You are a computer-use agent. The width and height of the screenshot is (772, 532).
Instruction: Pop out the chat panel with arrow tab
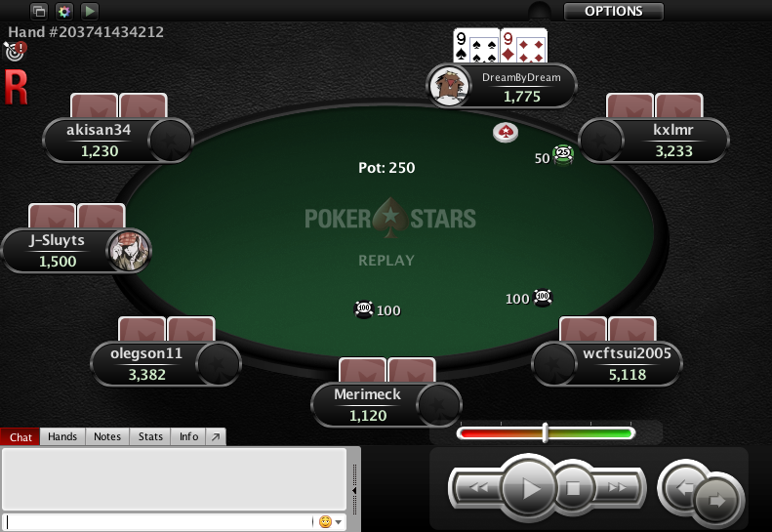coord(216,436)
